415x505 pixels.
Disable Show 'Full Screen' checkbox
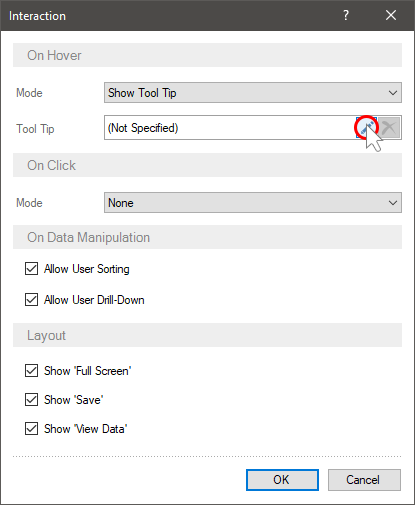[31, 371]
